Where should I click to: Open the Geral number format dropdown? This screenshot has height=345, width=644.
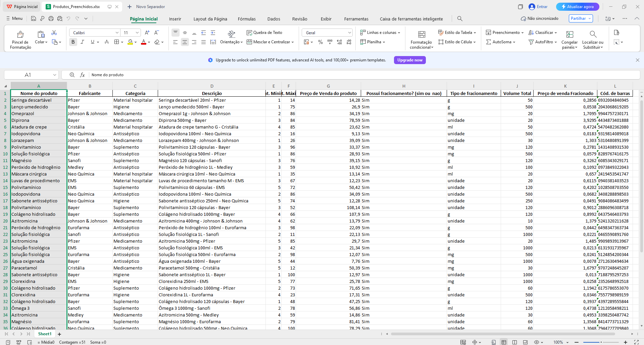[349, 33]
